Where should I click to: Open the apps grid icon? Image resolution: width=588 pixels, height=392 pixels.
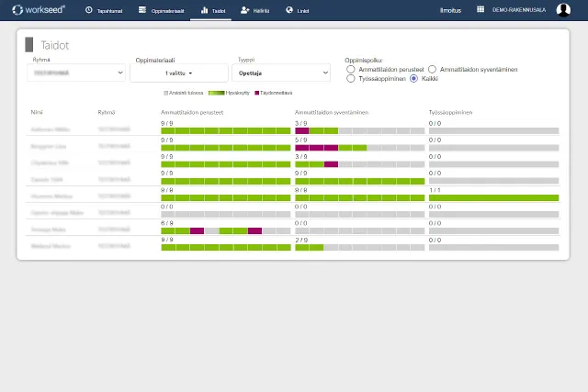coord(481,9)
